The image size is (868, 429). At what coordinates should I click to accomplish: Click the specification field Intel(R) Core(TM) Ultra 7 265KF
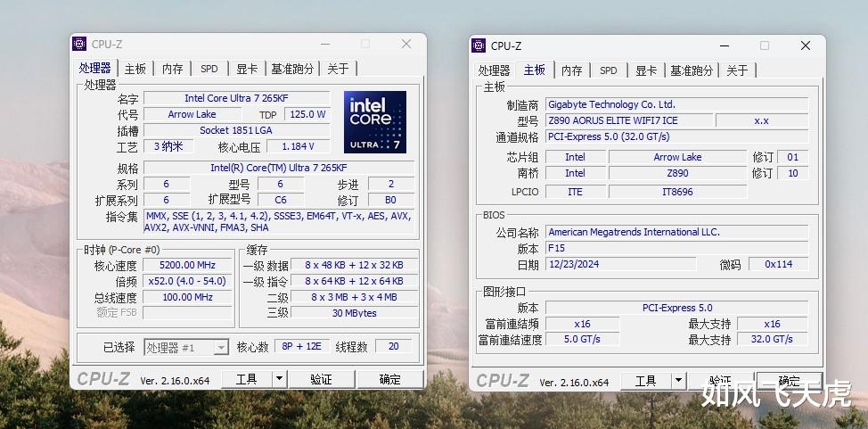click(279, 168)
